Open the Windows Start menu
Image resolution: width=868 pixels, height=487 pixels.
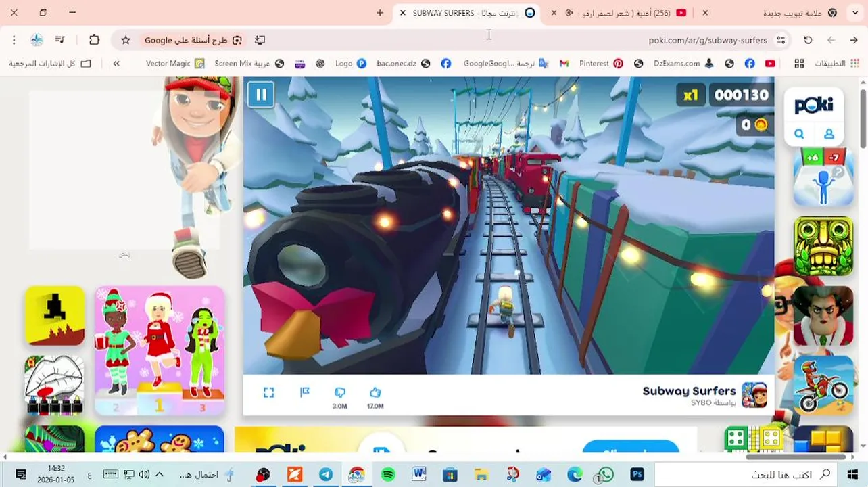click(x=852, y=474)
